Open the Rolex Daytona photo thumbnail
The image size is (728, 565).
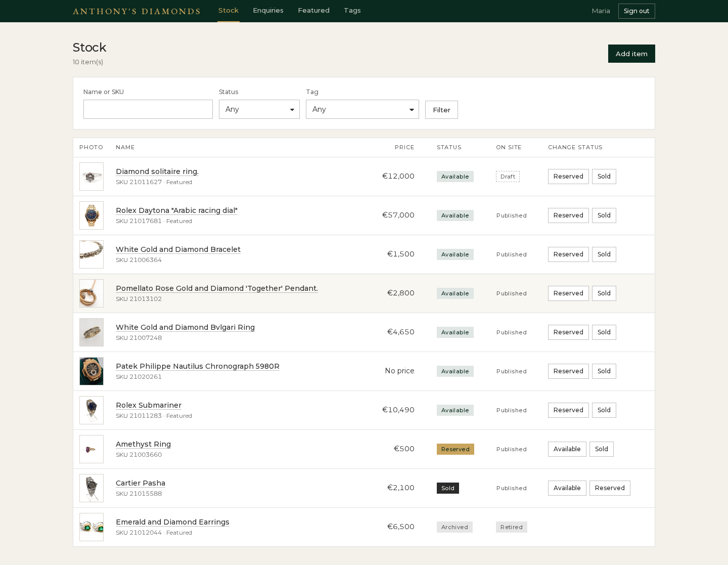pyautogui.click(x=92, y=215)
